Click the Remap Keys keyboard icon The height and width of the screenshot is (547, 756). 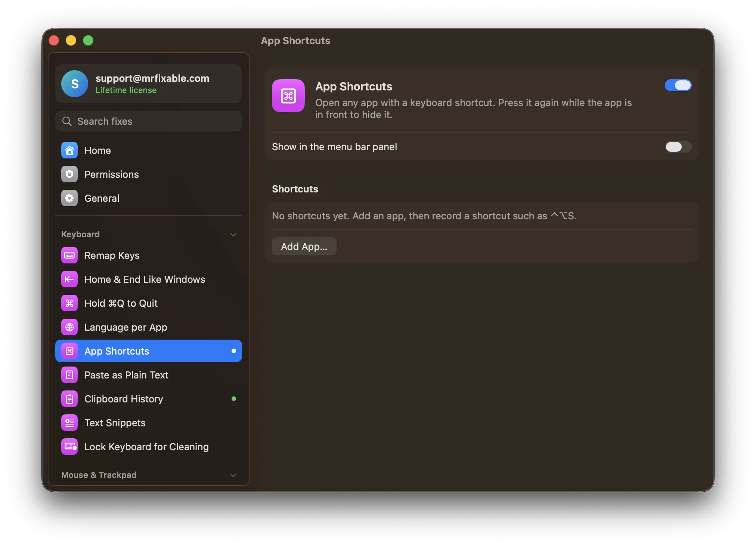[69, 256]
